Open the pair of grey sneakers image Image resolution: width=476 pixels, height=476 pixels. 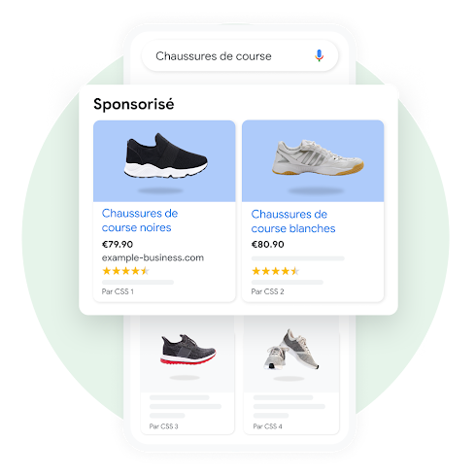(291, 350)
